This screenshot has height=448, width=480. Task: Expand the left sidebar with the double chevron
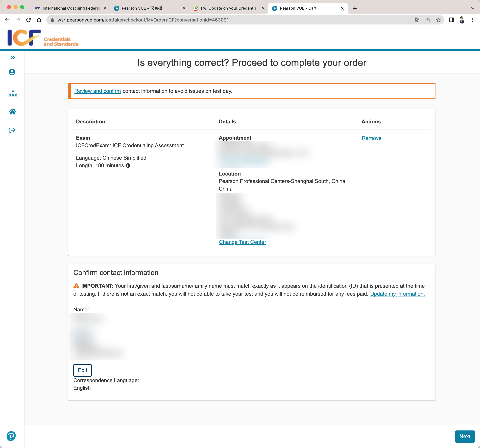[13, 57]
